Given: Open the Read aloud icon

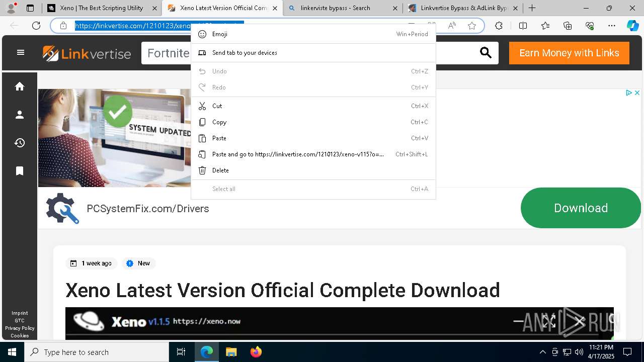Looking at the screenshot, I should tap(452, 26).
